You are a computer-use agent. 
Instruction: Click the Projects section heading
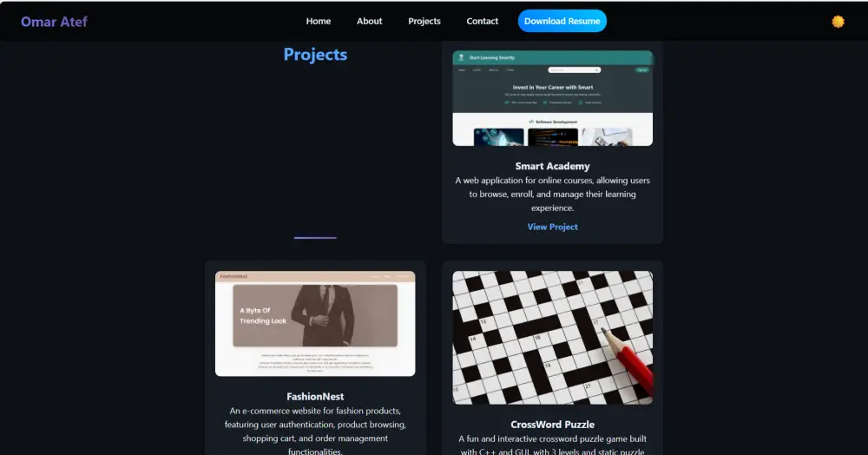coord(315,54)
